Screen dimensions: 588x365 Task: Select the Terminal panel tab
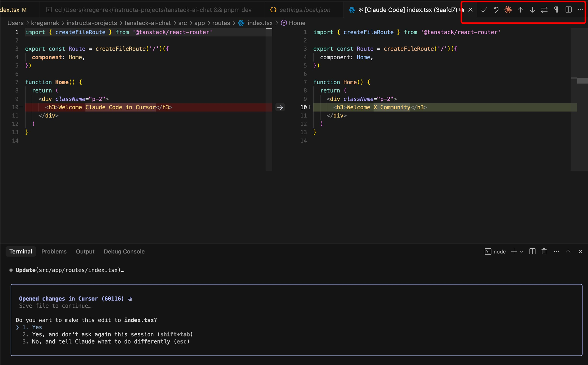tap(21, 252)
